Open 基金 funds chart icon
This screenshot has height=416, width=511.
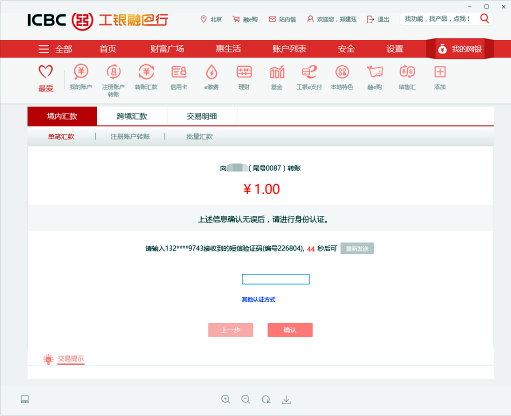click(x=277, y=72)
